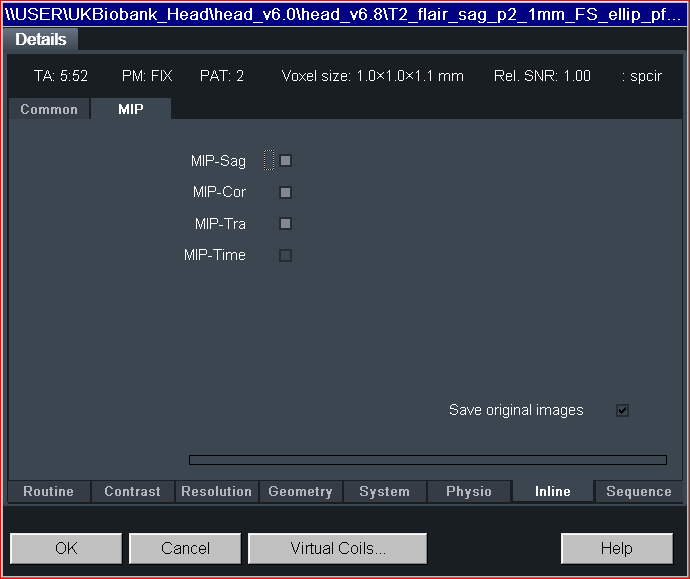This screenshot has width=690, height=579.
Task: Click the 'TA: 5:52' acquisition time text
Action: click(61, 76)
